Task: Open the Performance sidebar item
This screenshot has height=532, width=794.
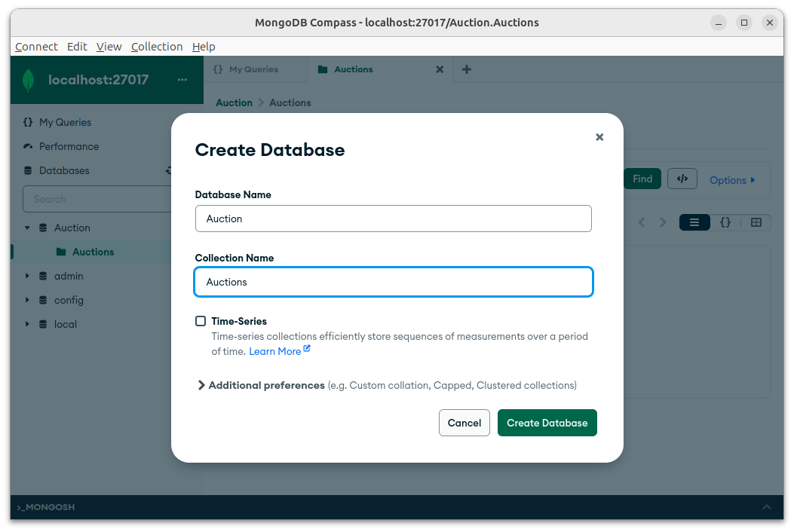Action: tap(69, 147)
